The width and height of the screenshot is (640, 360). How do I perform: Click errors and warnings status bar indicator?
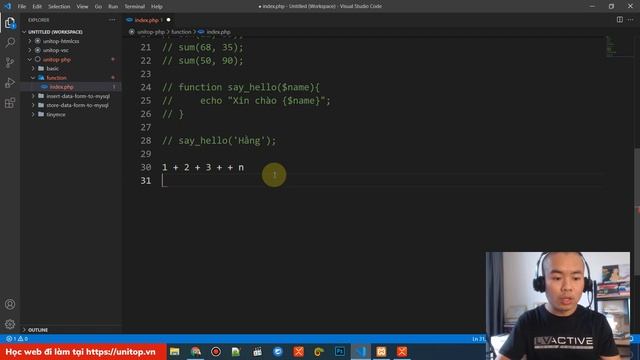(x=17, y=339)
